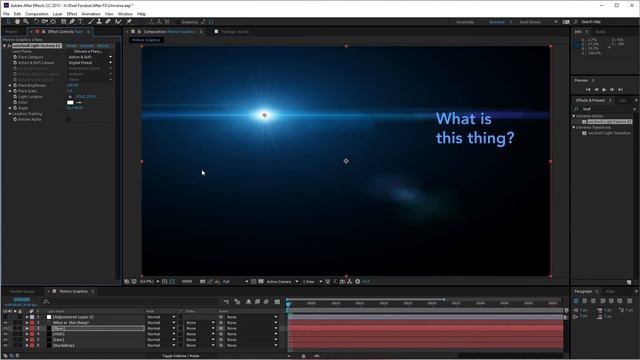Image resolution: width=640 pixels, height=360 pixels.
Task: Select the Rectangle shape tool
Action: (x=64, y=22)
